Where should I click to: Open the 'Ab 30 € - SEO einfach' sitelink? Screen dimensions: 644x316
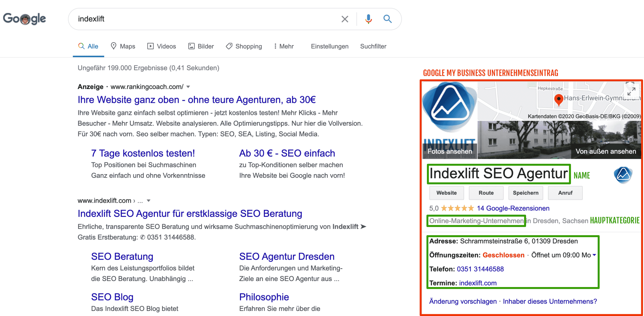[287, 153]
